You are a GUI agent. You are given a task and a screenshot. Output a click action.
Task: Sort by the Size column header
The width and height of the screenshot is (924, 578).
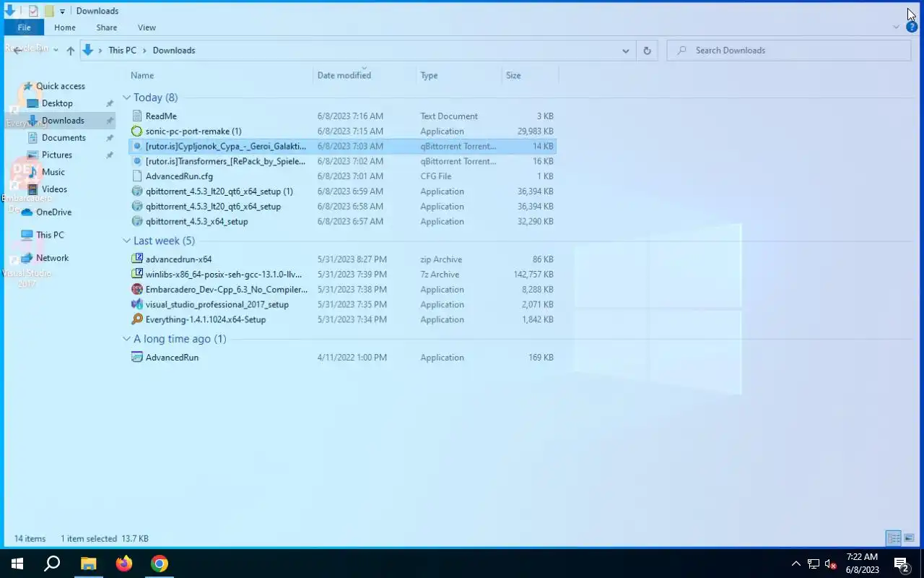pyautogui.click(x=513, y=75)
